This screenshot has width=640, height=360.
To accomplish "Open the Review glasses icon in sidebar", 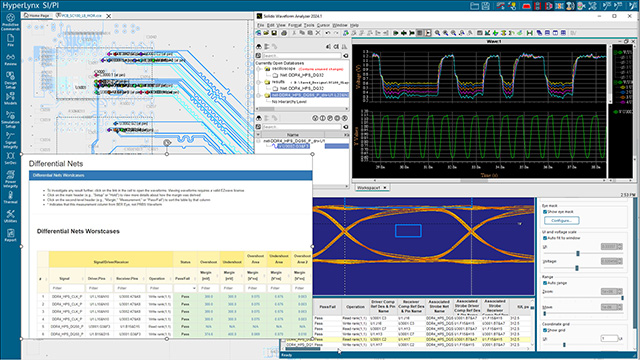I will (x=10, y=60).
